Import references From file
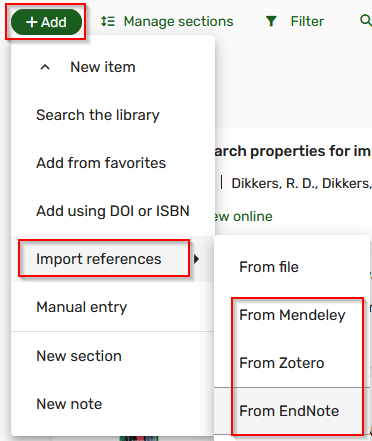The image size is (372, 441). coord(269,267)
